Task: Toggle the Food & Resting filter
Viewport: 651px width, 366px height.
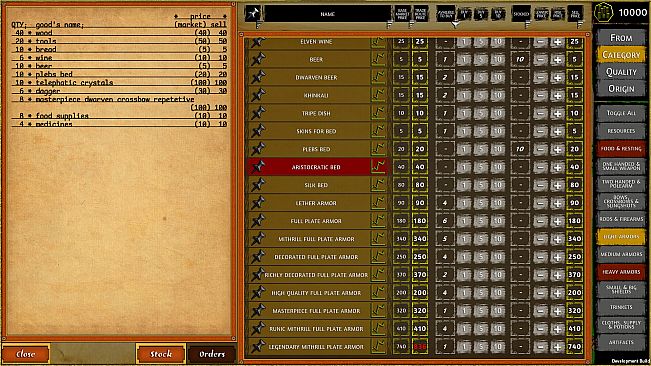Action: [x=621, y=149]
